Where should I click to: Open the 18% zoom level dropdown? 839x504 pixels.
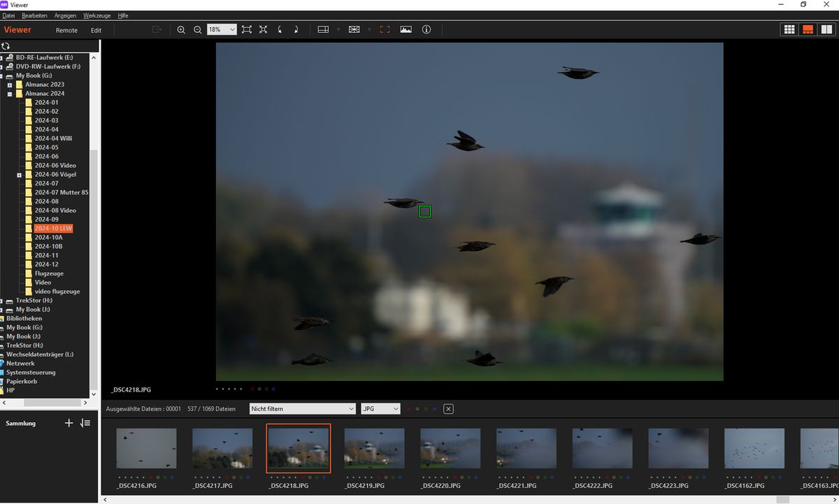[x=222, y=29]
